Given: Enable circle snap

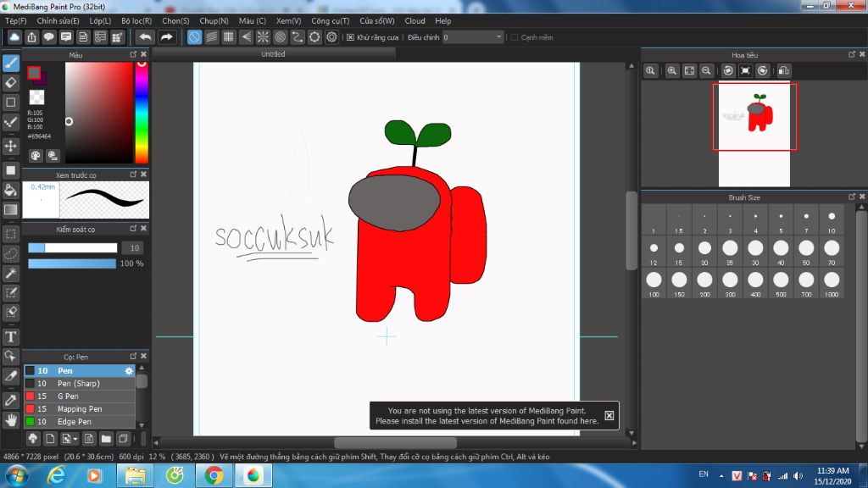Looking at the screenshot, I should pos(280,37).
